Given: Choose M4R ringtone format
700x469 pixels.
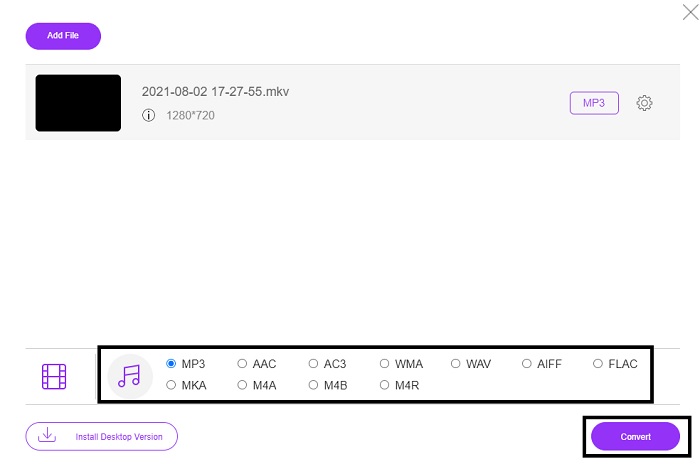Looking at the screenshot, I should click(x=385, y=384).
